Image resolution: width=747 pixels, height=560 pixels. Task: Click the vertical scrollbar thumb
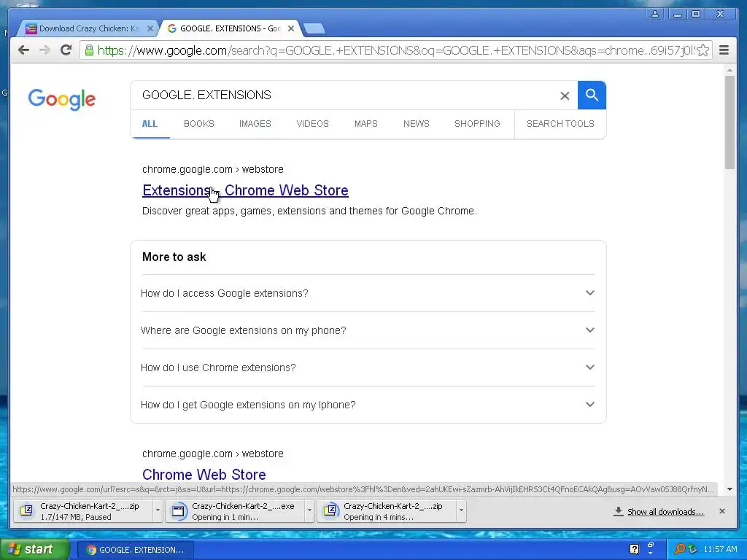click(729, 122)
